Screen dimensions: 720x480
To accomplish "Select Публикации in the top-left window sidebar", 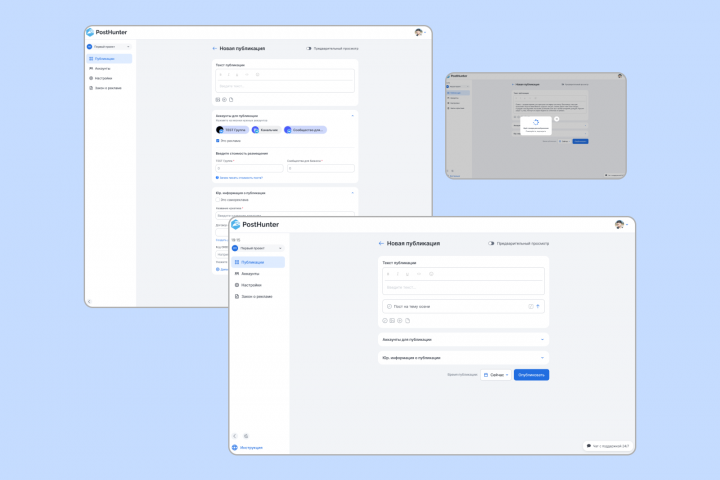I will (109, 59).
